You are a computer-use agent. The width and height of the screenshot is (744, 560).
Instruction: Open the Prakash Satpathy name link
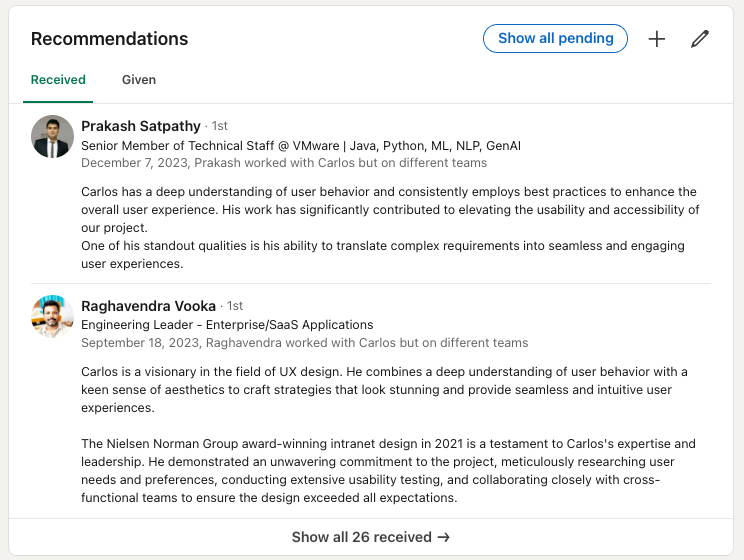coord(140,126)
